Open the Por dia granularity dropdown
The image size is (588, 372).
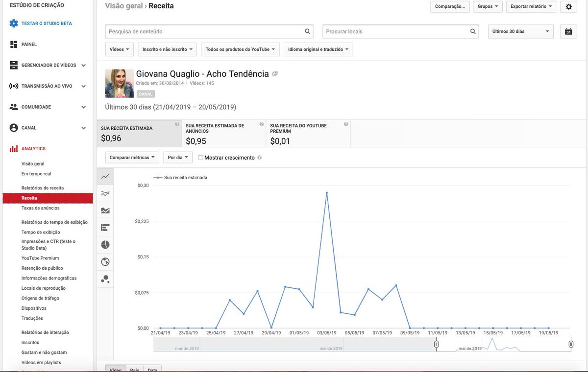pos(178,158)
